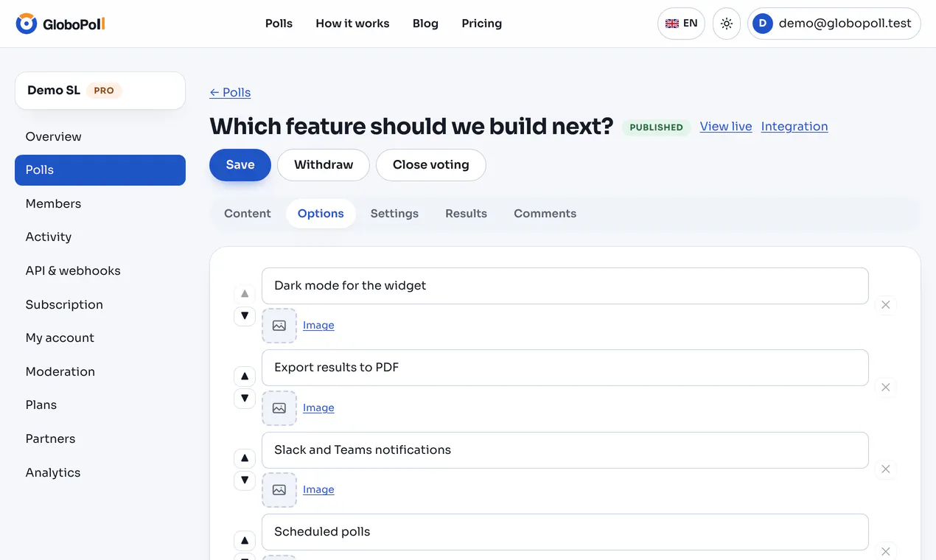The height and width of the screenshot is (560, 936).
Task: Open the EN language selector
Action: point(681,24)
